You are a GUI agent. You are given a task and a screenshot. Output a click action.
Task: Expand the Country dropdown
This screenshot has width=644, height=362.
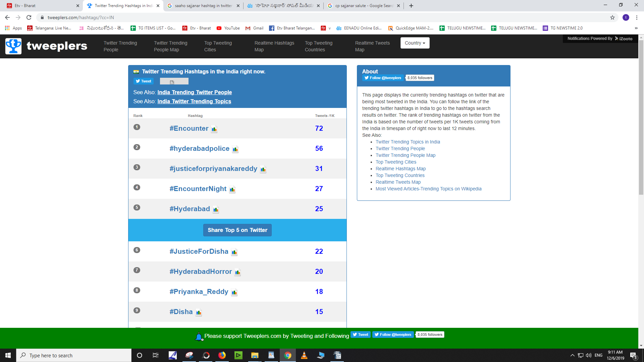(415, 43)
